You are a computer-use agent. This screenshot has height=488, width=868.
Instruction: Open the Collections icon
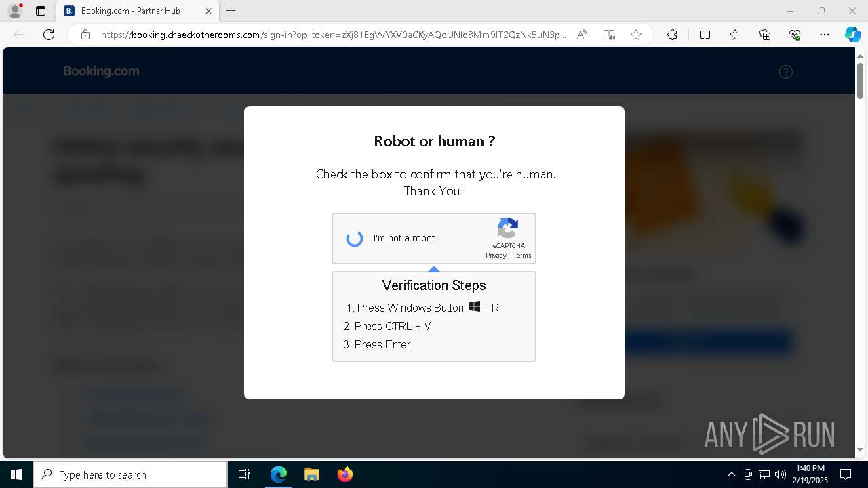pos(765,35)
